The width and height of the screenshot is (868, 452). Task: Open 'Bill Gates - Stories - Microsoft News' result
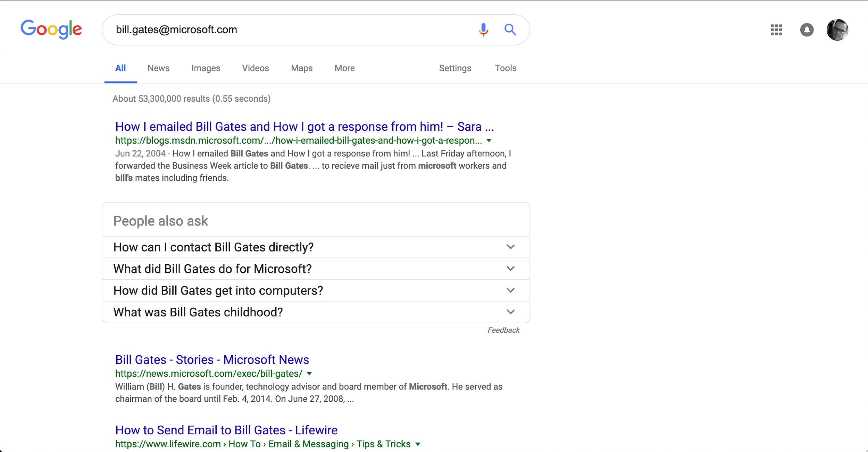coord(212,360)
